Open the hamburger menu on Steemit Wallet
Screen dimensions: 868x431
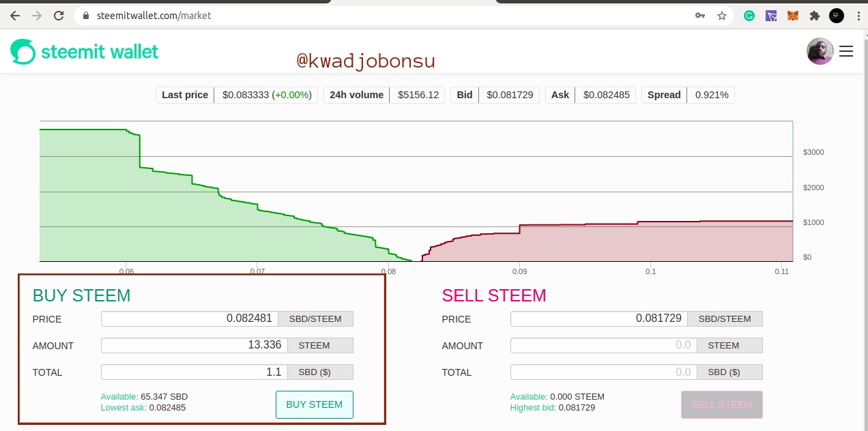pyautogui.click(x=846, y=51)
